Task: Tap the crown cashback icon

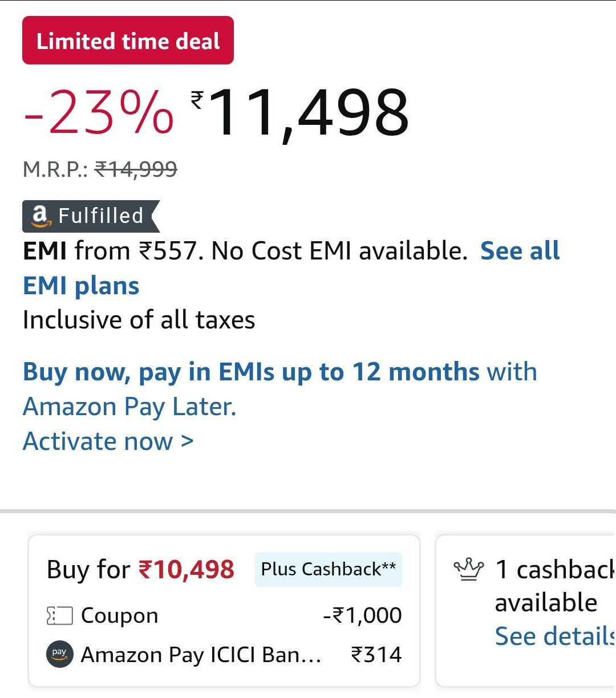Action: click(468, 569)
